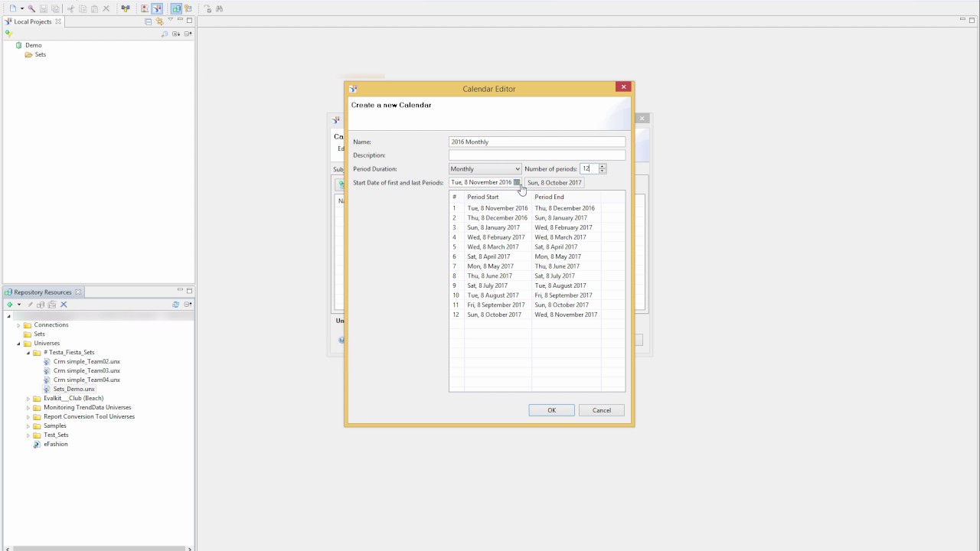Click the Refresh icon in Repository Resources toolbar

click(x=175, y=305)
